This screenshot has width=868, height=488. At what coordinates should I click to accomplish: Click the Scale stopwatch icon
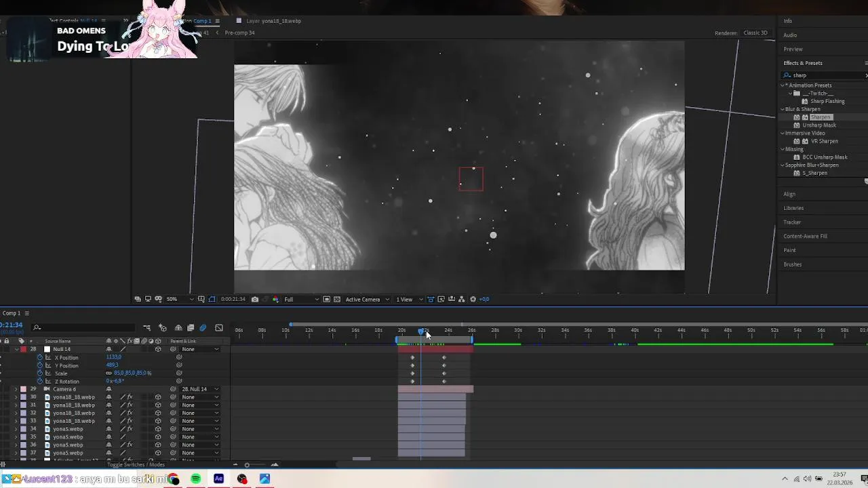39,373
